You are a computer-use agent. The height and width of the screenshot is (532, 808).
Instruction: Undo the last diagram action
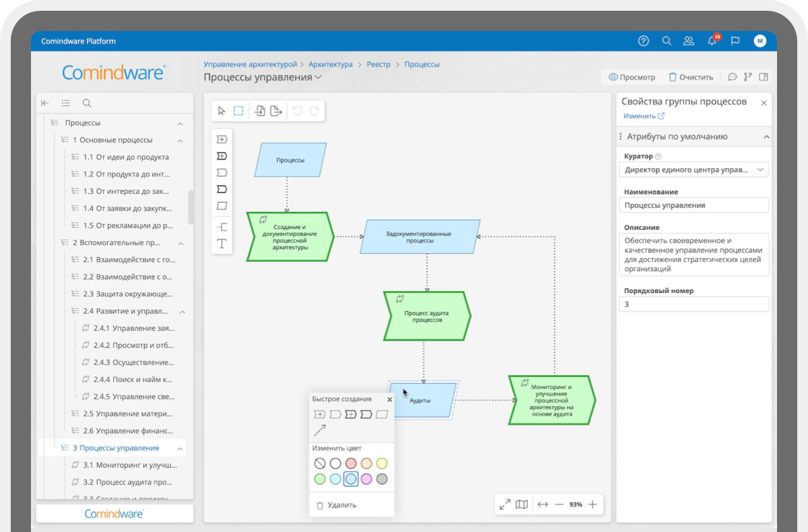[x=298, y=111]
